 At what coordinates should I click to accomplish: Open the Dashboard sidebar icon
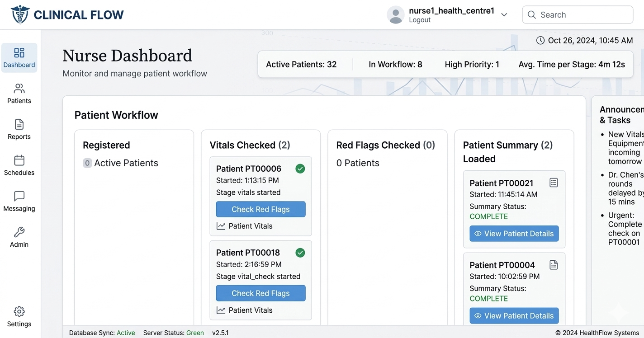coord(19,53)
